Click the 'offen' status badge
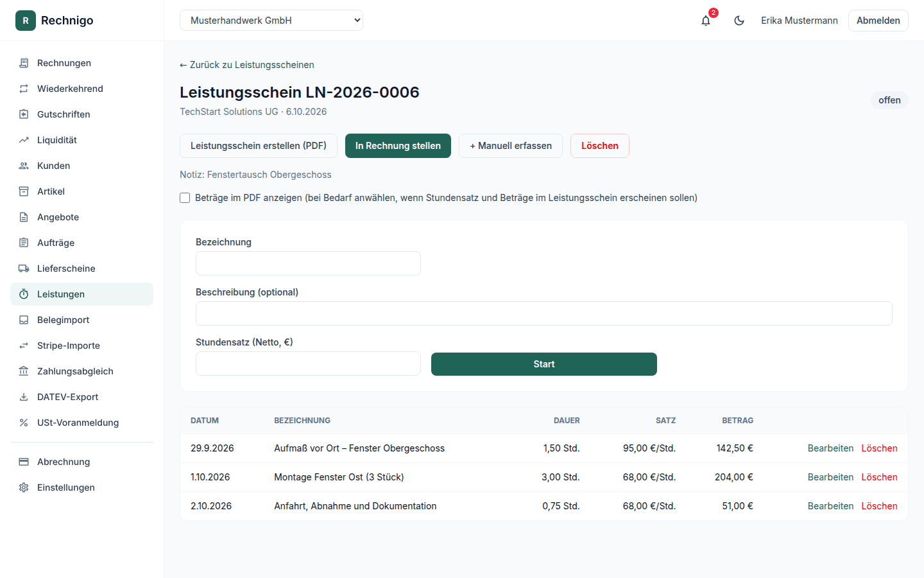This screenshot has width=924, height=578. 889,100
